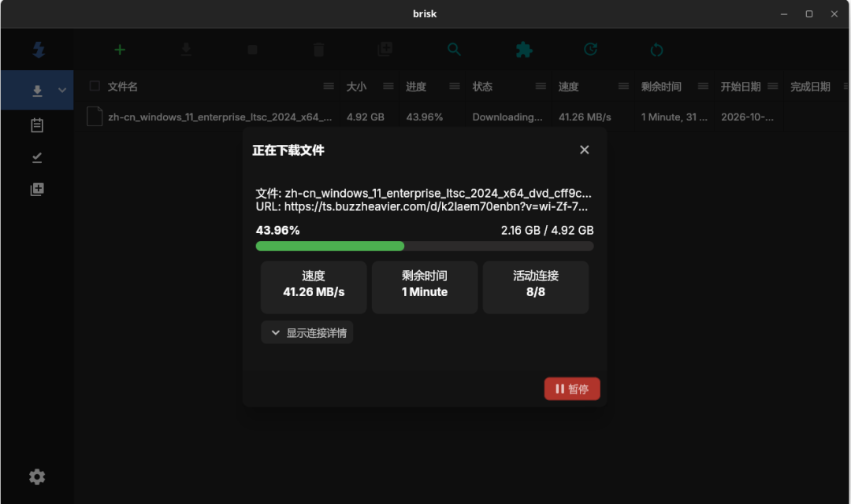
Task: Close the 正在下载文件 dialog
Action: pyautogui.click(x=585, y=150)
